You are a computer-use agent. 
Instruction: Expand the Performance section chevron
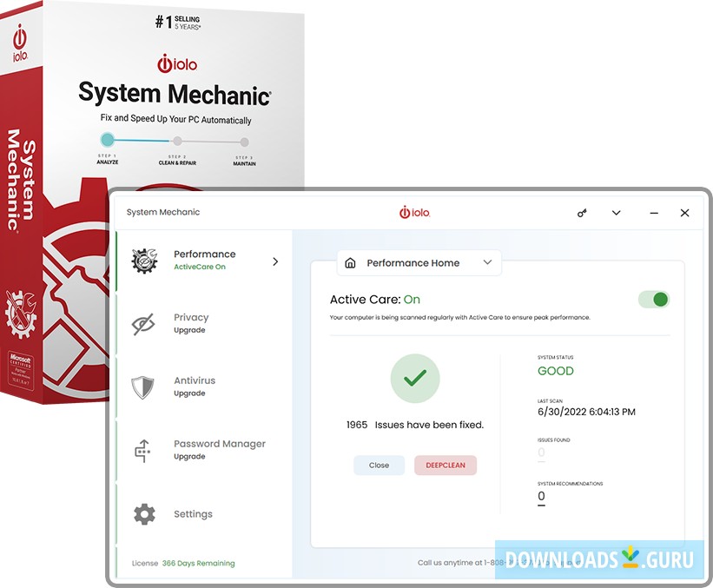click(275, 260)
